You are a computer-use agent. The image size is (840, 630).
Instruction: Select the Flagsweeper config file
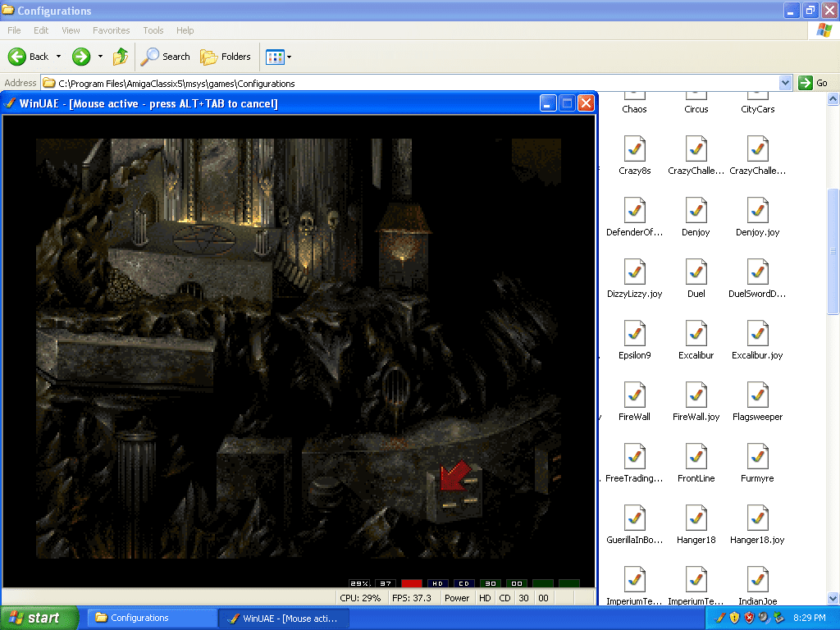click(x=757, y=395)
